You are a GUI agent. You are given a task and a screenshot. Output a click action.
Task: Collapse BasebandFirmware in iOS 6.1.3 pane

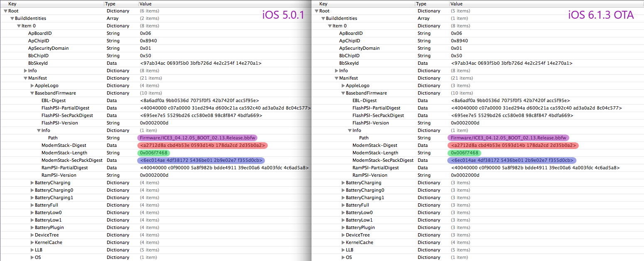tap(343, 93)
